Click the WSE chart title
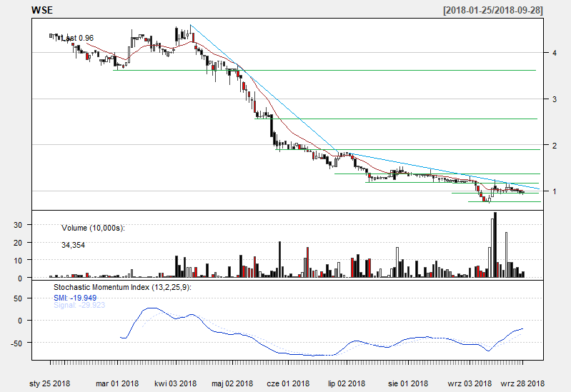Viewport: 571px width, 392px height. coord(42,10)
